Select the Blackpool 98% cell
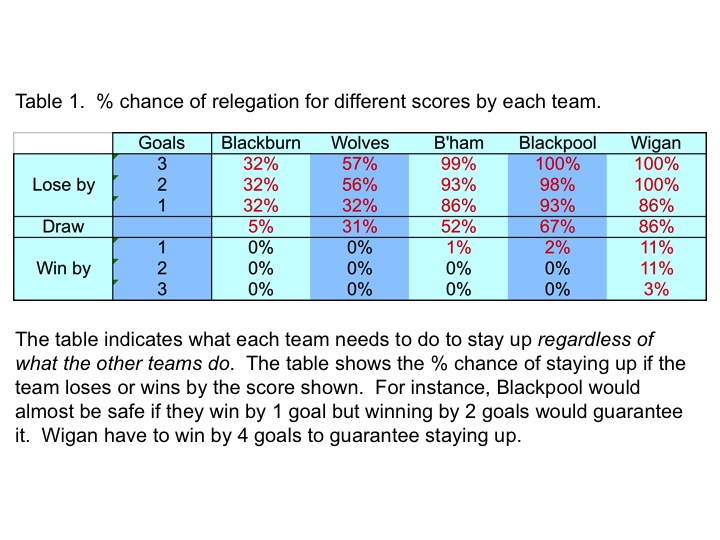 557,185
